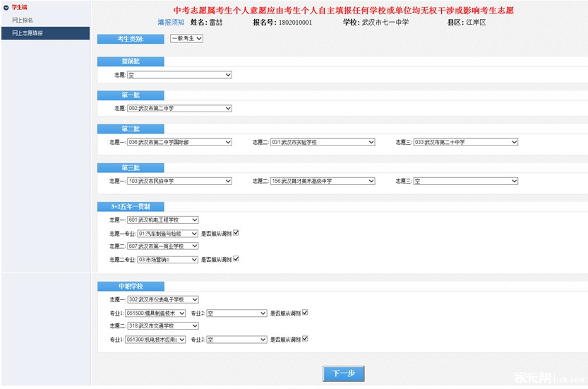Image resolution: width=588 pixels, height=389 pixels.
Task: Expand 第二批 志愿一 dropdown
Action: (x=179, y=143)
